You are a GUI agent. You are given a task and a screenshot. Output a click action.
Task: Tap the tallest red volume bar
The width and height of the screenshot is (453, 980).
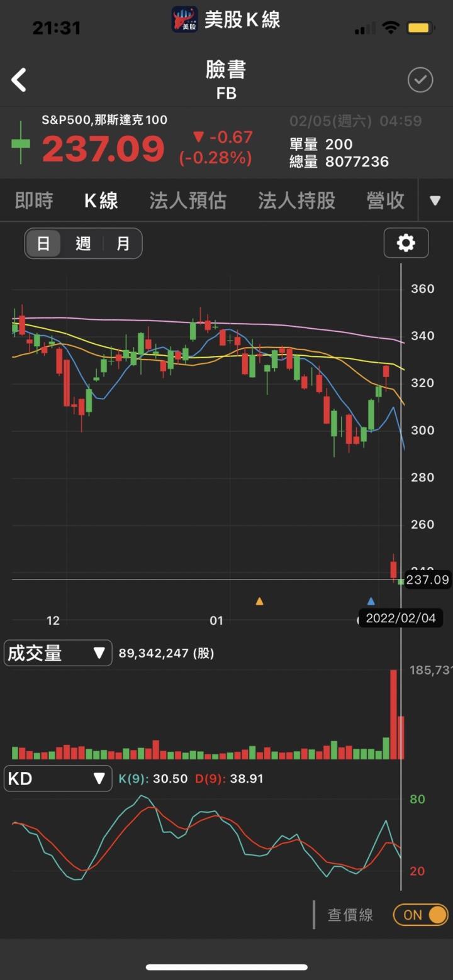(393, 715)
